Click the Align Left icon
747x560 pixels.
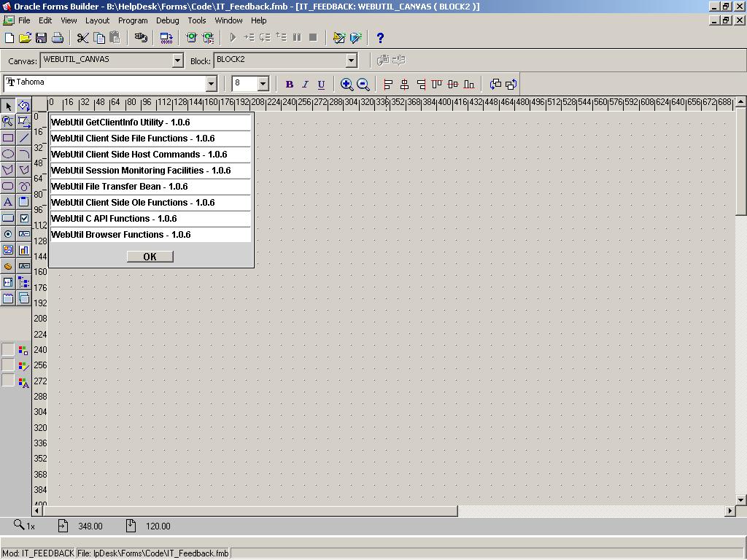click(x=388, y=85)
